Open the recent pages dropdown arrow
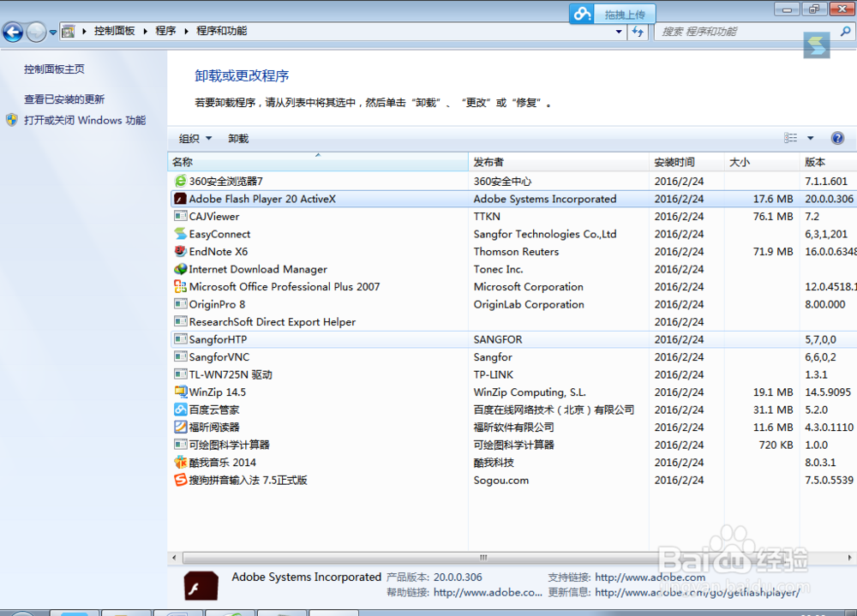 tap(53, 33)
